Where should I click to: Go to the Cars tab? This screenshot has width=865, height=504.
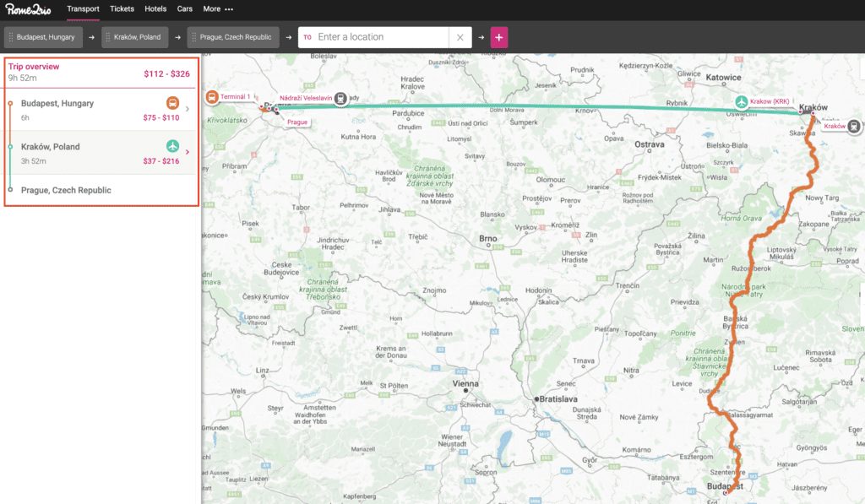pos(184,9)
